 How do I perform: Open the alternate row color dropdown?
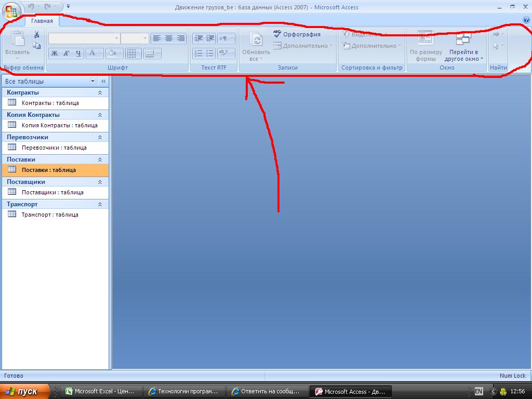pyautogui.click(x=152, y=54)
